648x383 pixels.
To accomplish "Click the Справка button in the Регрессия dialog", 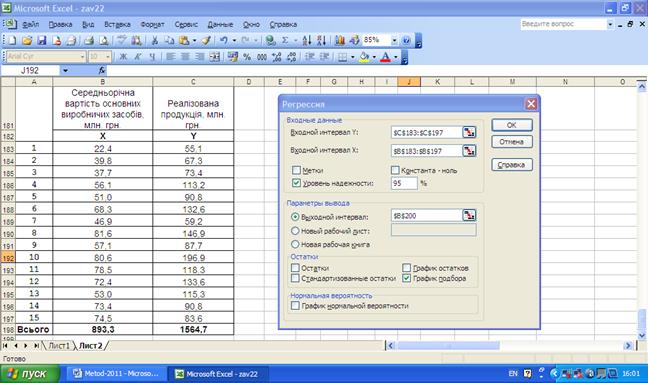I will (x=512, y=164).
